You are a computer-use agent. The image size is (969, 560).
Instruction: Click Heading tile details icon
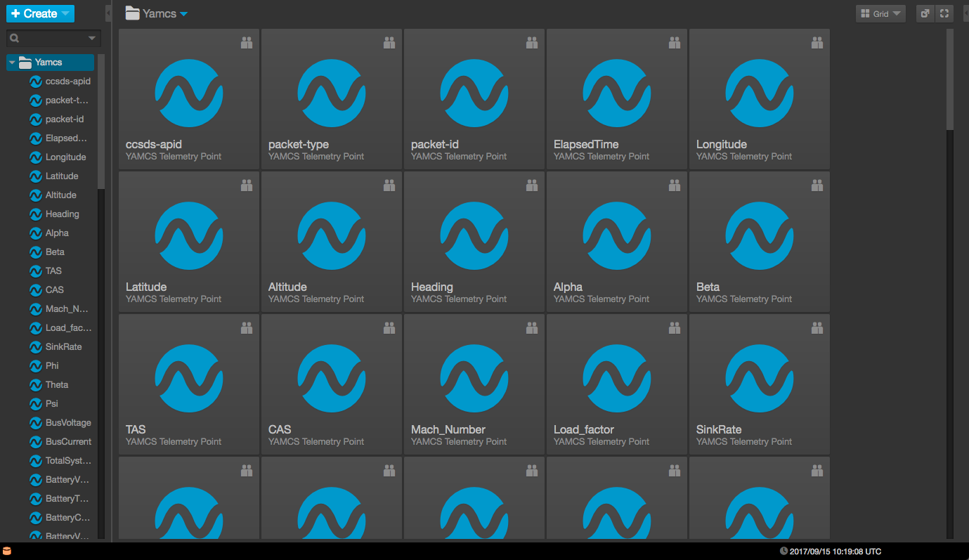pyautogui.click(x=532, y=185)
